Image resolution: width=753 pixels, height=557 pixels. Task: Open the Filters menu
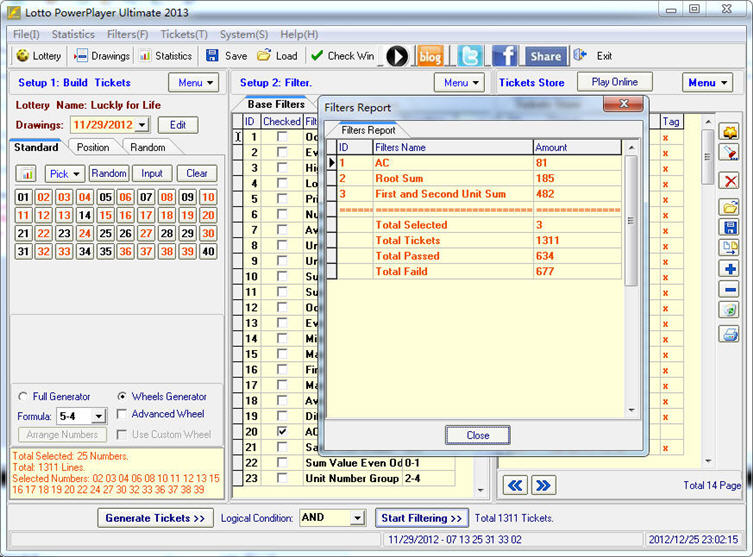(x=127, y=35)
